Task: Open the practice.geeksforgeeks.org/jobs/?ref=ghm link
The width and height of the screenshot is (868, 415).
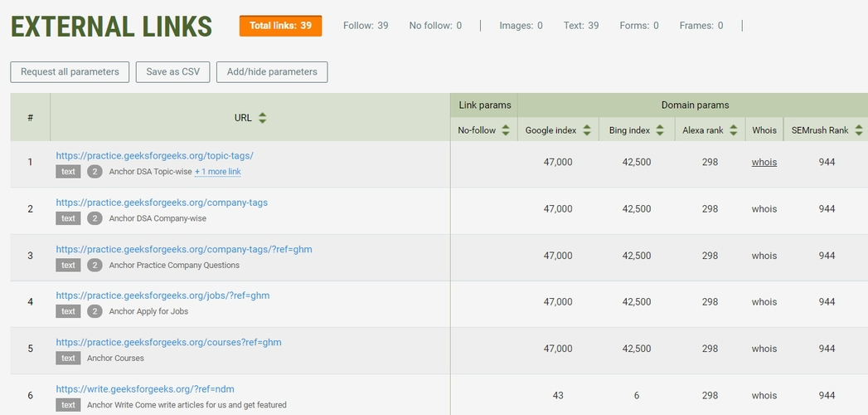Action: click(162, 295)
